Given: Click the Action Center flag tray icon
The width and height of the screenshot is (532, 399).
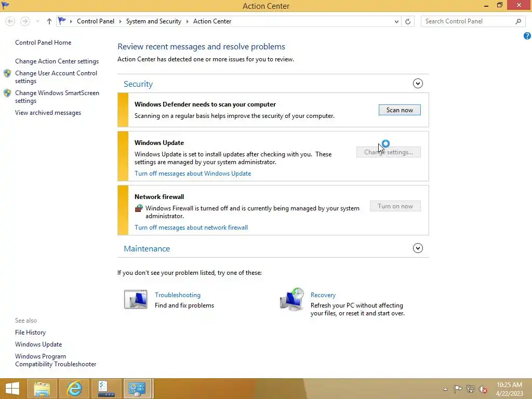Looking at the screenshot, I should pos(458,389).
